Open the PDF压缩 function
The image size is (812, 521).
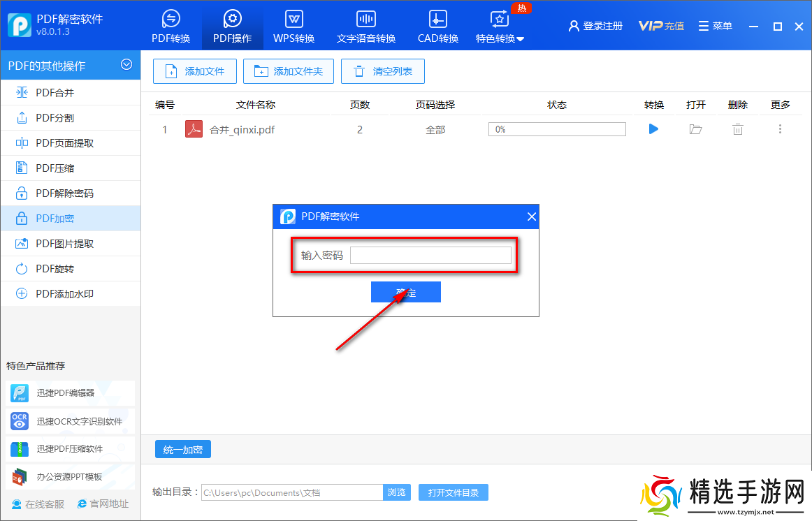49,168
